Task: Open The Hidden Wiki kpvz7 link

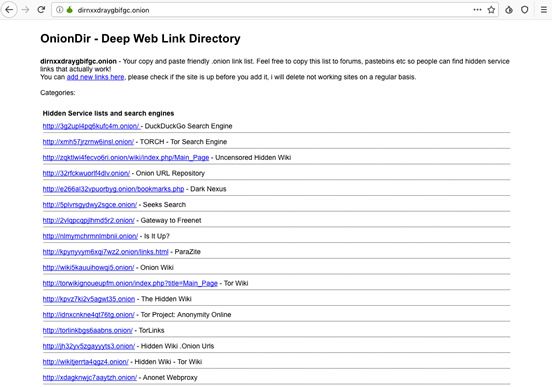Action: 89,299
